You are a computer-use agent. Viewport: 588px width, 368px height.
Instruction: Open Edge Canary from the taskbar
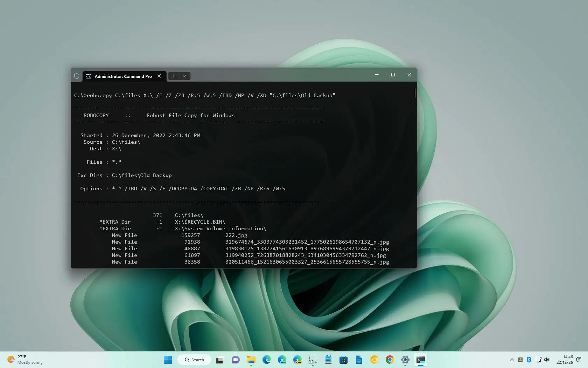pos(297,360)
